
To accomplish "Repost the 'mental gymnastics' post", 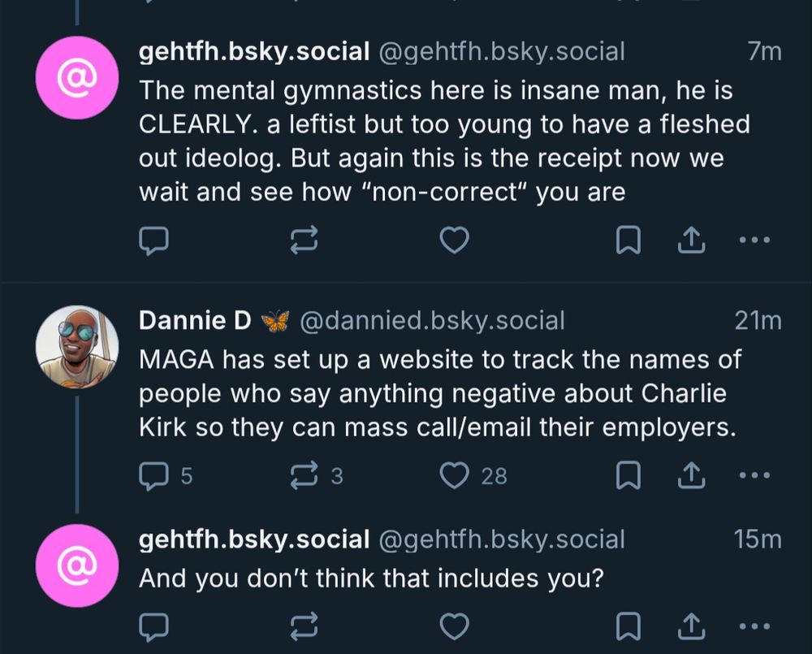I will 303,240.
